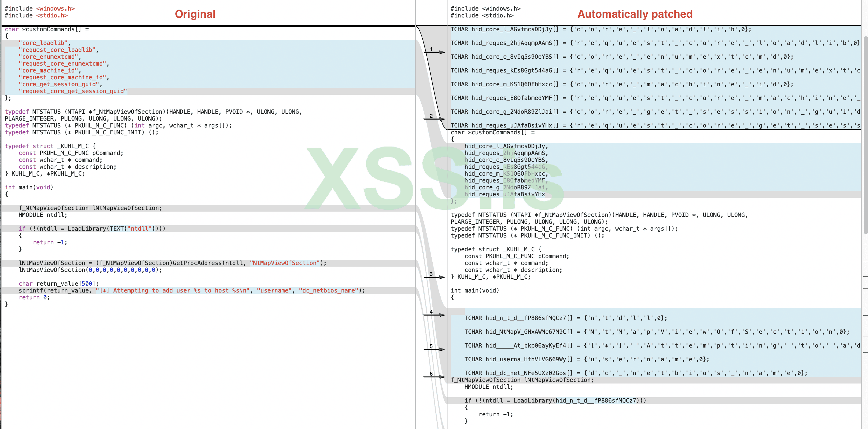This screenshot has width=868, height=429.
Task: Click the vertical scrollbar thumb
Action: tap(865, 135)
